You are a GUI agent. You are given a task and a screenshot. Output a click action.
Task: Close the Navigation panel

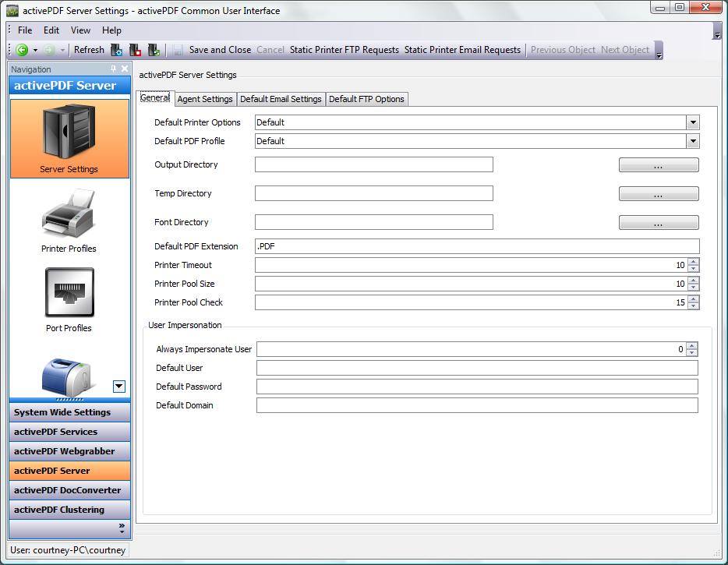pos(125,69)
